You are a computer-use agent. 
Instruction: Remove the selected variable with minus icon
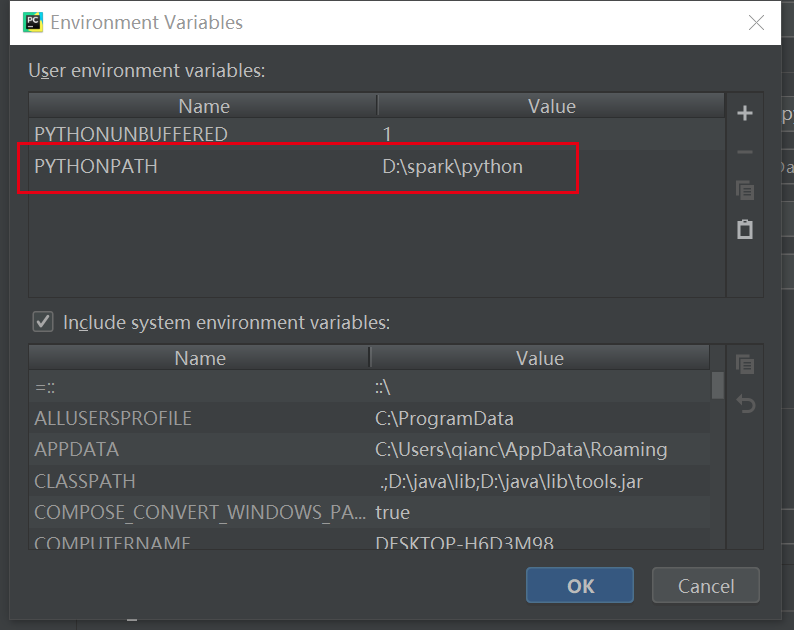pos(744,152)
